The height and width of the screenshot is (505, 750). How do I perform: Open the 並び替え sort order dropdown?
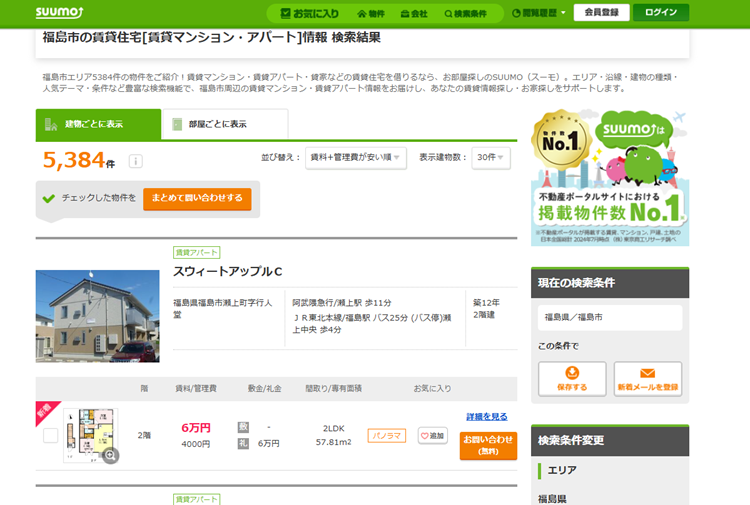pyautogui.click(x=355, y=158)
